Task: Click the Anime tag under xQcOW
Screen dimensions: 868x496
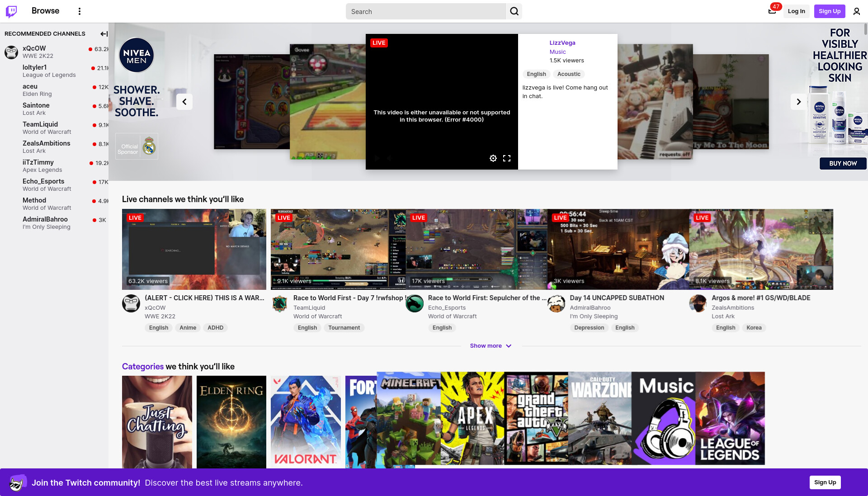Action: pyautogui.click(x=188, y=328)
